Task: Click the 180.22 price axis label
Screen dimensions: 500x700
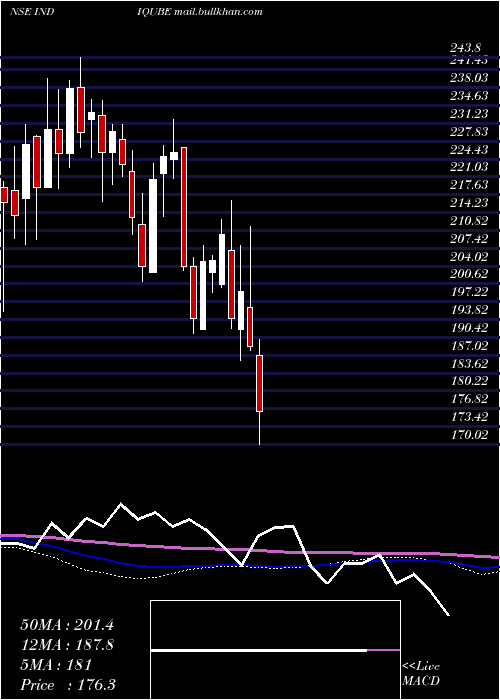Action: click(468, 381)
